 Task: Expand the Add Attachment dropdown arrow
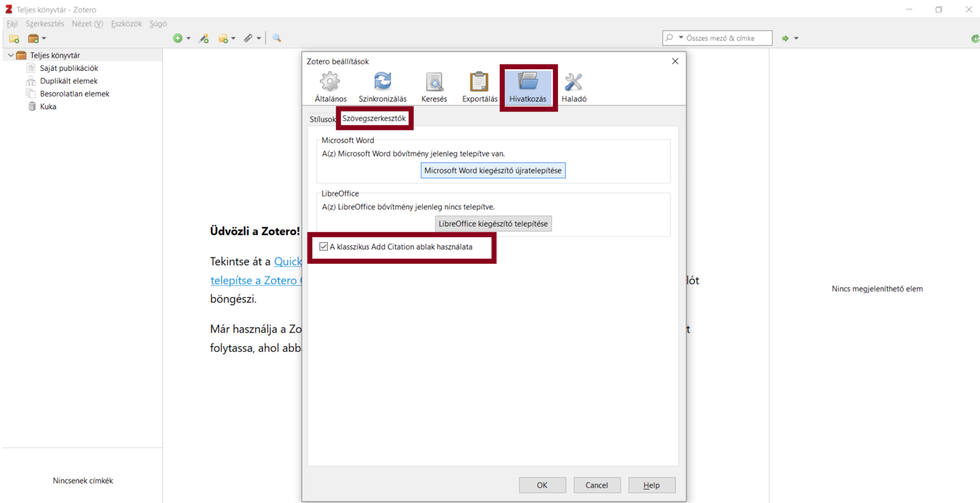[259, 39]
